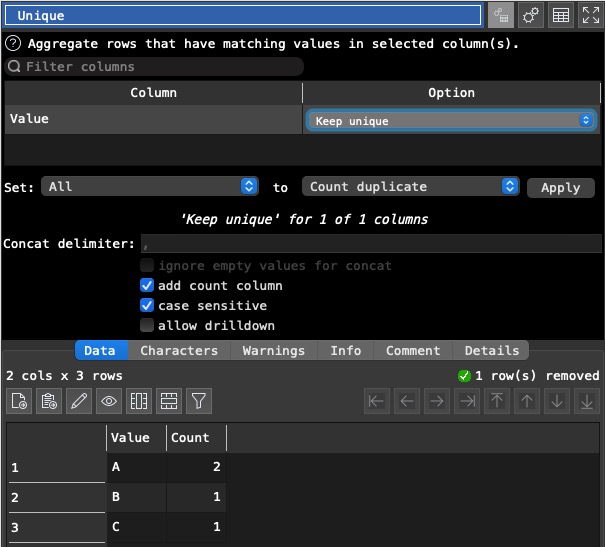Click the gears options icon at top

[x=531, y=15]
